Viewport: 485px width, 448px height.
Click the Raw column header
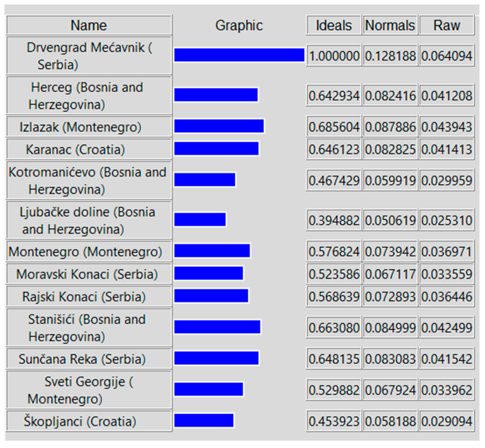click(446, 25)
